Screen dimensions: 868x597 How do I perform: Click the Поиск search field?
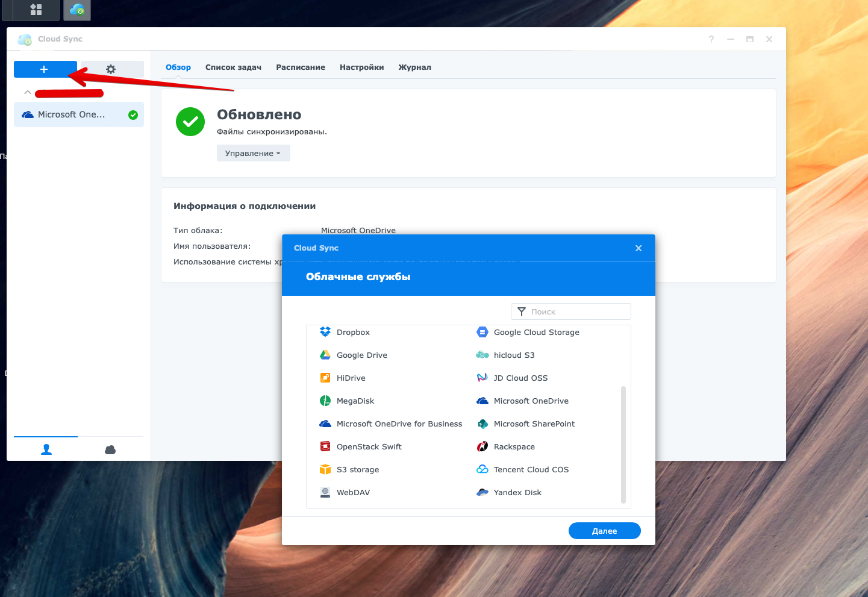pos(577,311)
